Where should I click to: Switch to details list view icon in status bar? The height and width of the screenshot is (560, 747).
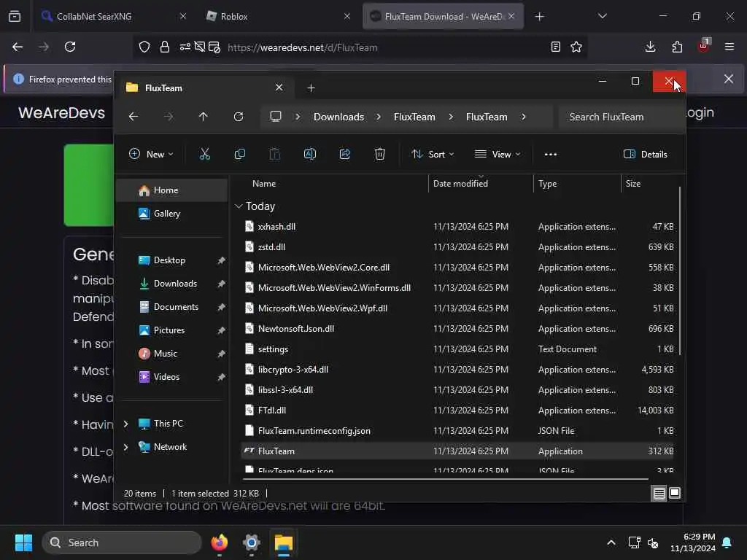pyautogui.click(x=659, y=494)
